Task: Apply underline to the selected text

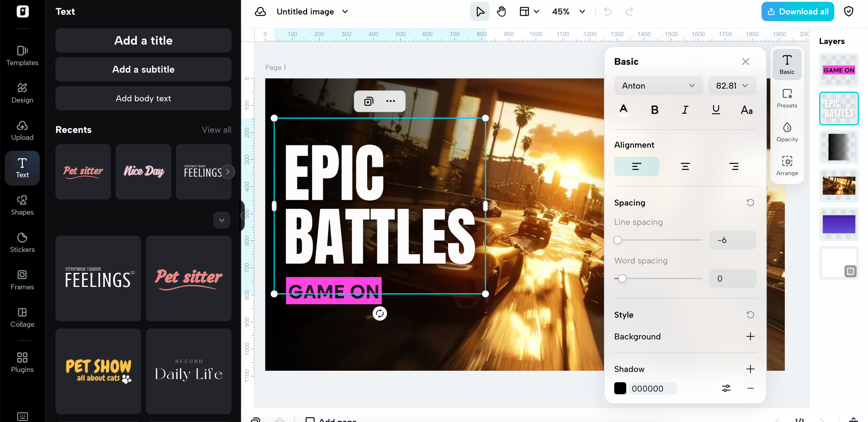Action: coord(716,109)
